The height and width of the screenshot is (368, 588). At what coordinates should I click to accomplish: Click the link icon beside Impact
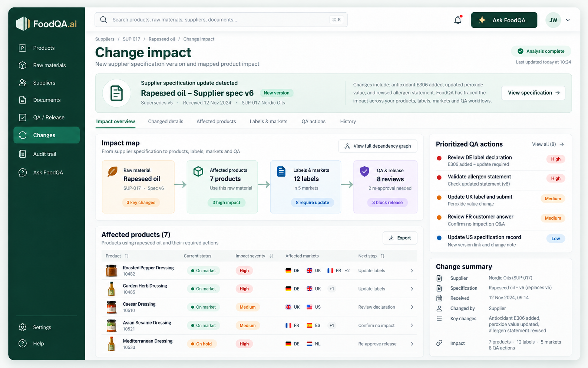[x=439, y=343]
